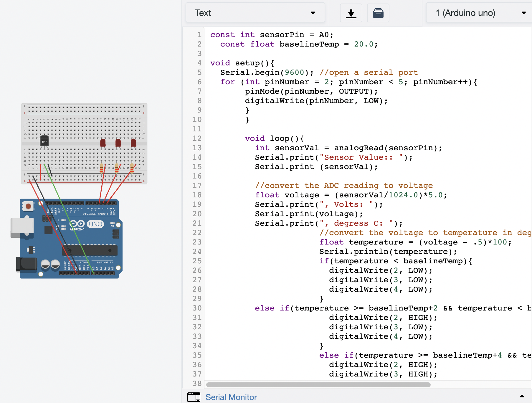The height and width of the screenshot is (403, 532).
Task: Click the Arduino power jack
Action: [x=27, y=264]
